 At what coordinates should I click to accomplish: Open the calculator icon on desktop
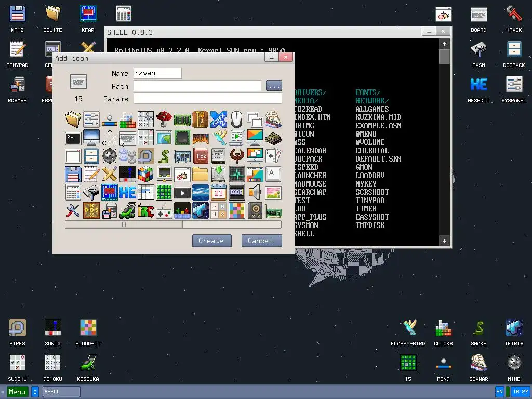(x=124, y=14)
